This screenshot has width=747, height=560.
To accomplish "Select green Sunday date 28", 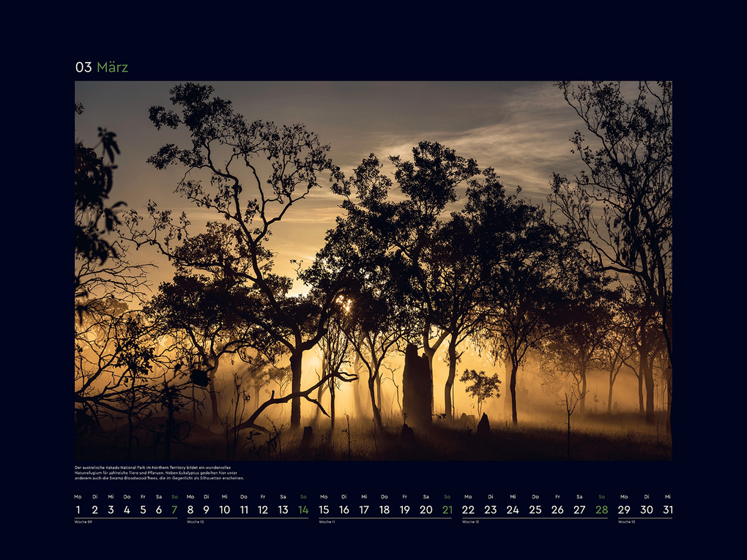I will click(x=601, y=509).
